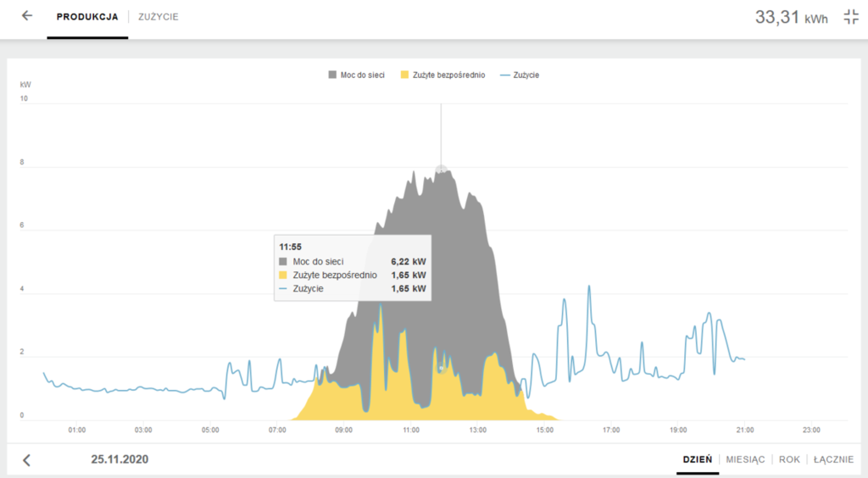The height and width of the screenshot is (478, 868).
Task: Click the yellow Zużyte bezpośrednio legend swatch
Action: 405,75
